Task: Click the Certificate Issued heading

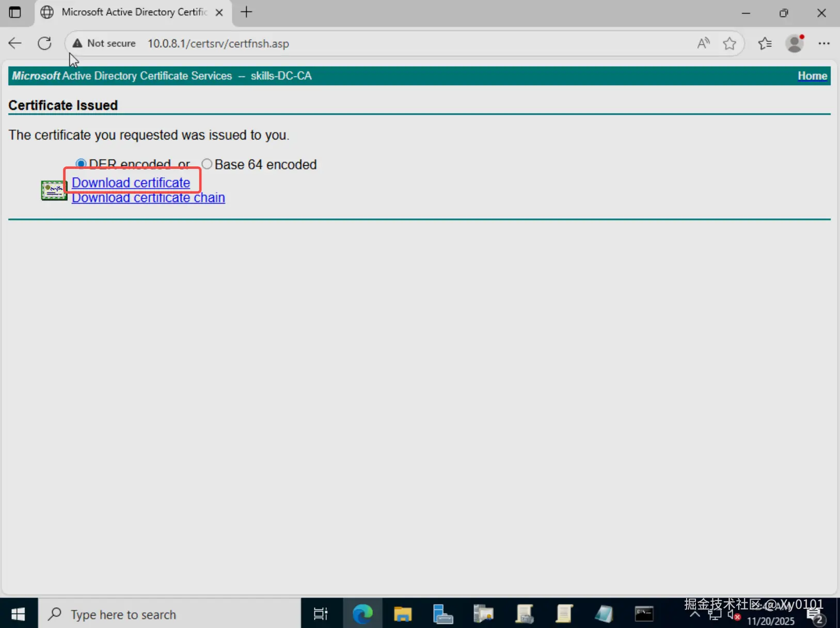Action: [63, 105]
